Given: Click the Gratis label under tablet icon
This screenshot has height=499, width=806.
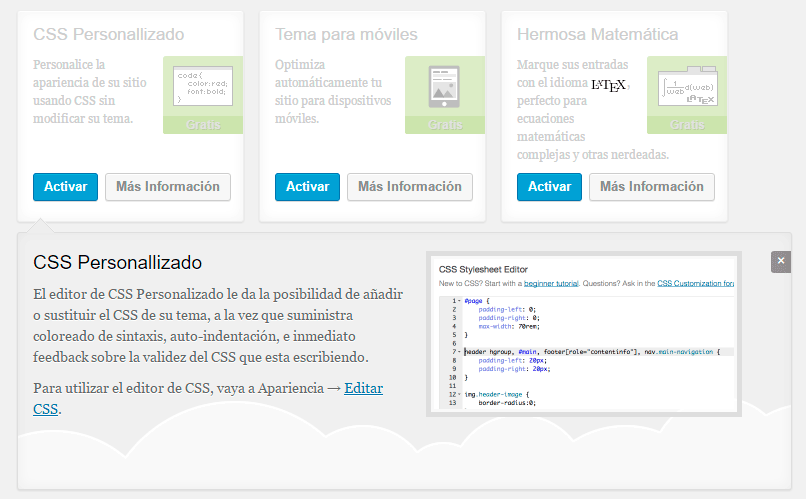Looking at the screenshot, I should [445, 125].
